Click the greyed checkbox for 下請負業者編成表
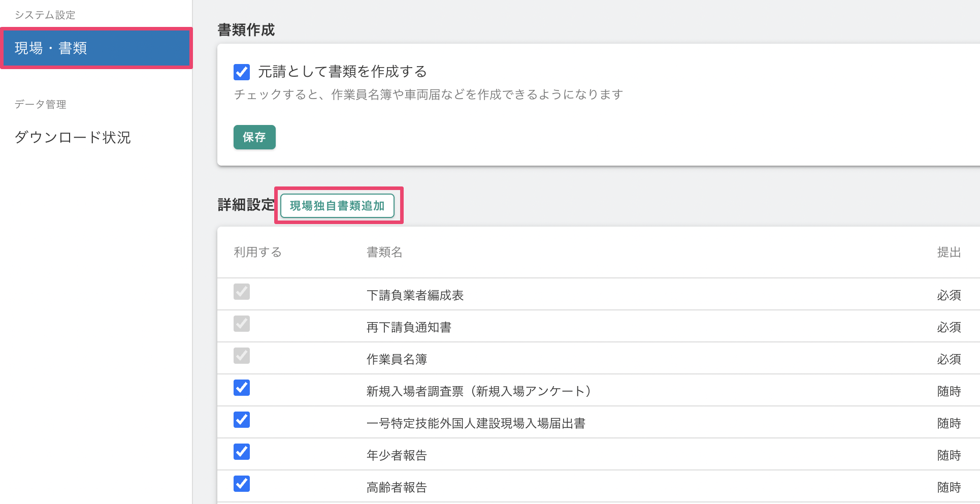 242,292
